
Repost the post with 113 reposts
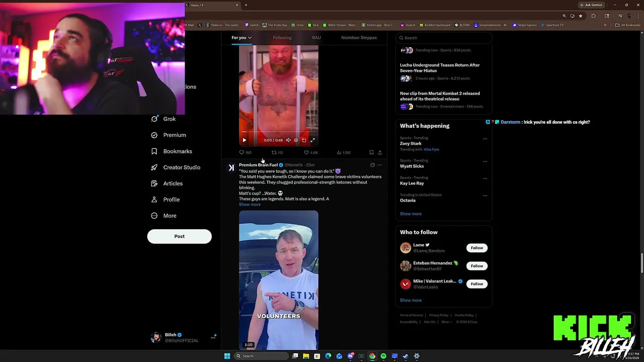coord(277,152)
